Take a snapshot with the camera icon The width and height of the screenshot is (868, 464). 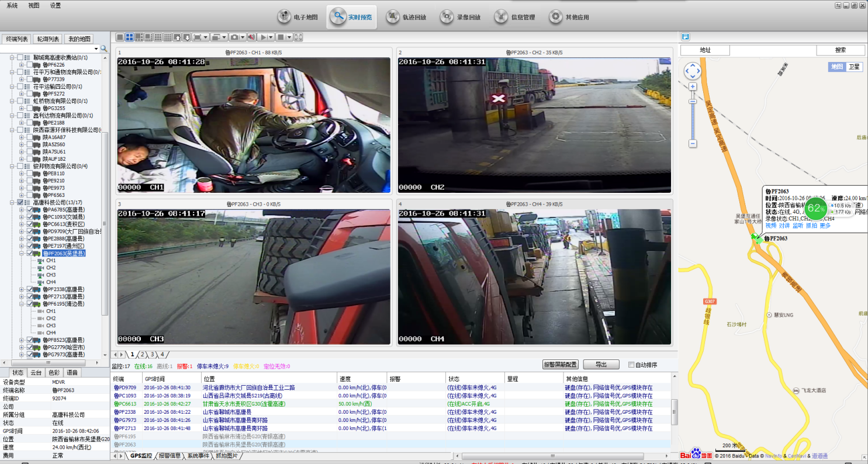(234, 37)
